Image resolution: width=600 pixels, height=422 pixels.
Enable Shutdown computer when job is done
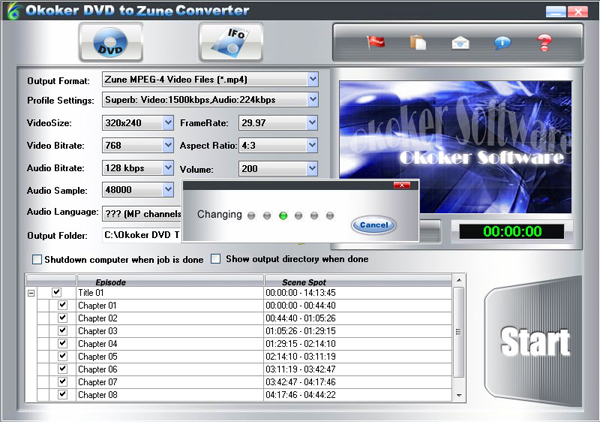pos(37,259)
